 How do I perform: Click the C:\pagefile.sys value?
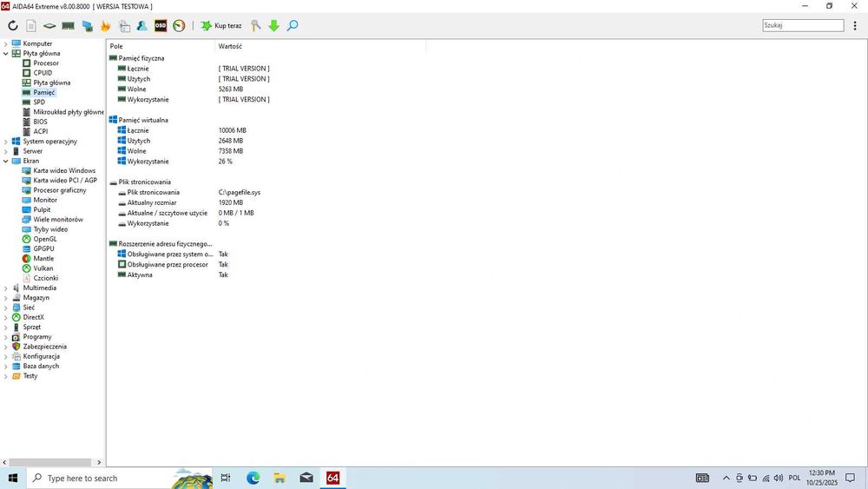240,193
